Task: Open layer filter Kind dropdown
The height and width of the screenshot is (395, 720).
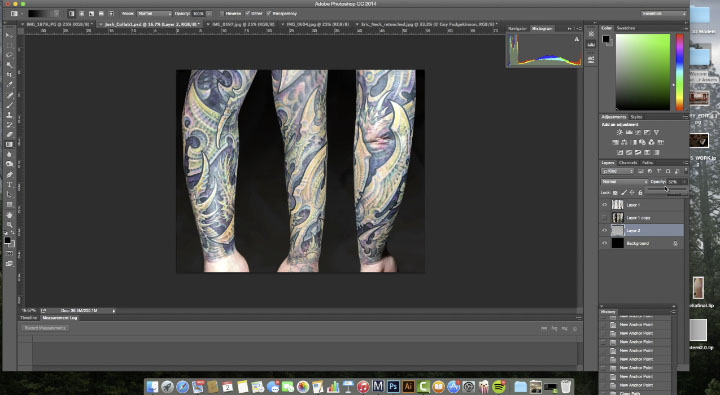Action: [x=618, y=171]
